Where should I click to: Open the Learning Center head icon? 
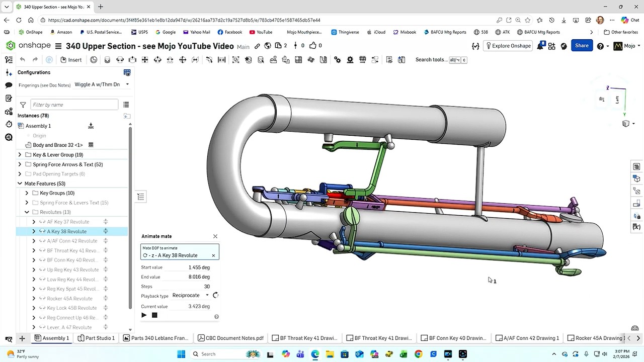click(564, 46)
